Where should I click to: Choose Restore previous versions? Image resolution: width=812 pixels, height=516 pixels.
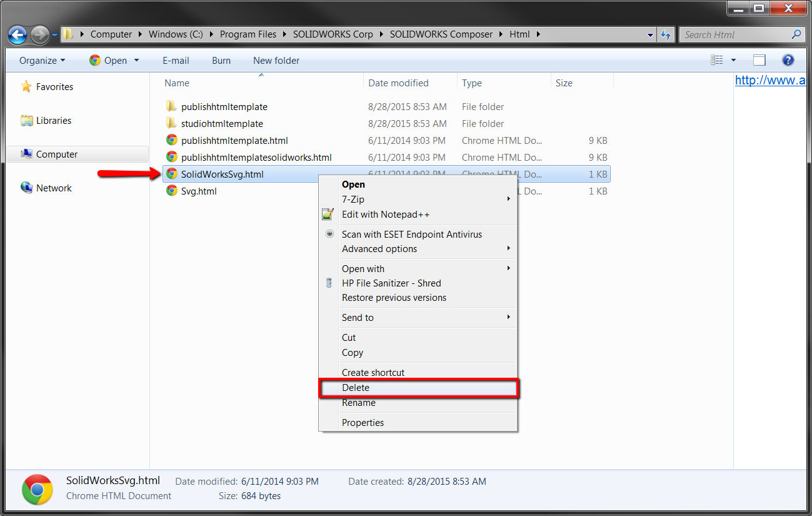(x=418, y=298)
